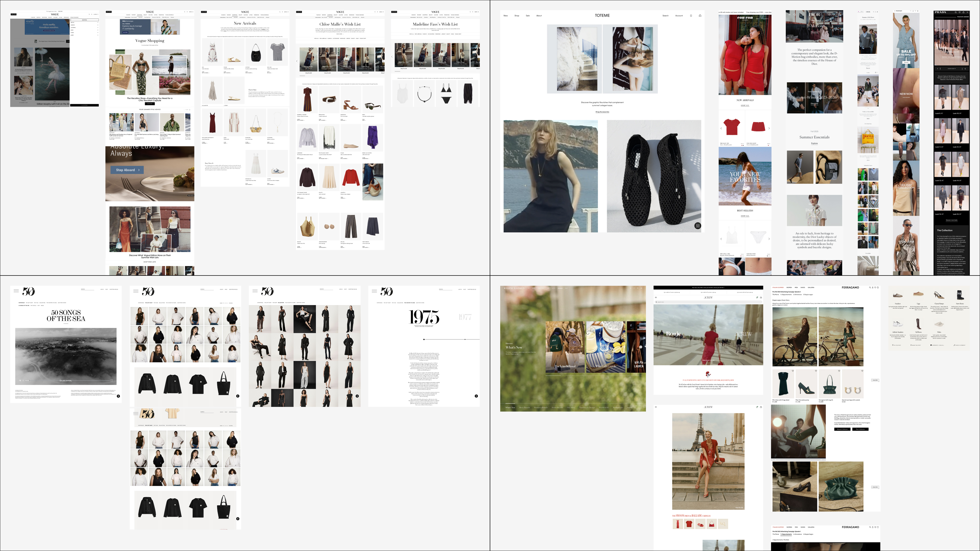Click next arrow in Cou Cou New Arrivals carousel

coord(769,129)
